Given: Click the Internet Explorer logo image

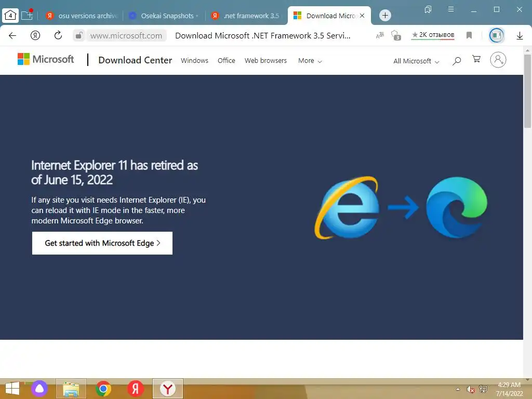Looking at the screenshot, I should pyautogui.click(x=348, y=207).
